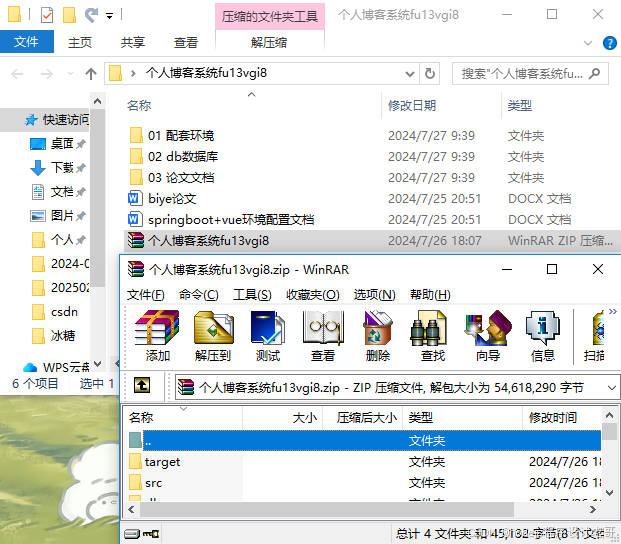
Task: Open Explorer 解压缩 ribbon tab
Action: point(269,42)
